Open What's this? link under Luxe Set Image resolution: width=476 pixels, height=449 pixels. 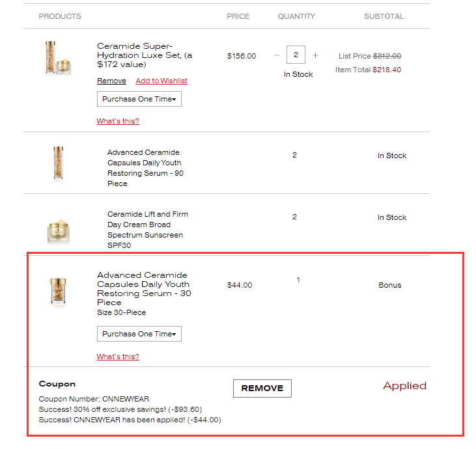click(x=118, y=121)
